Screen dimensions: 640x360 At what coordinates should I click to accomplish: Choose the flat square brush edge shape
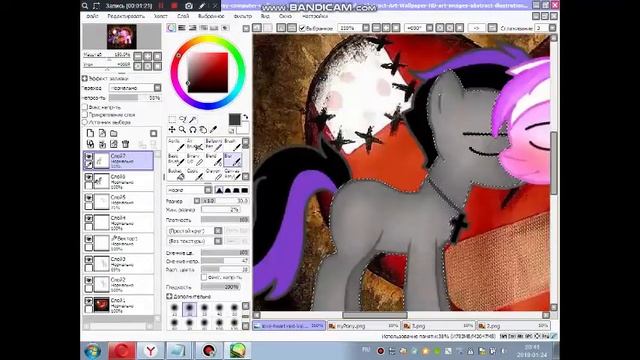(x=244, y=190)
